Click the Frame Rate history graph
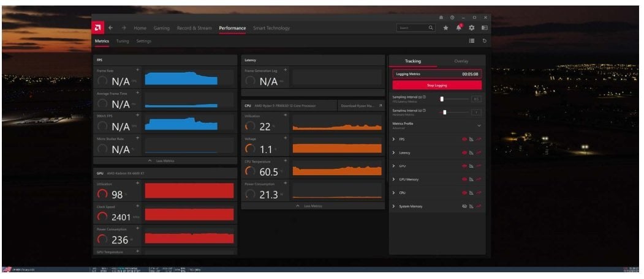The height and width of the screenshot is (279, 644). 189,78
